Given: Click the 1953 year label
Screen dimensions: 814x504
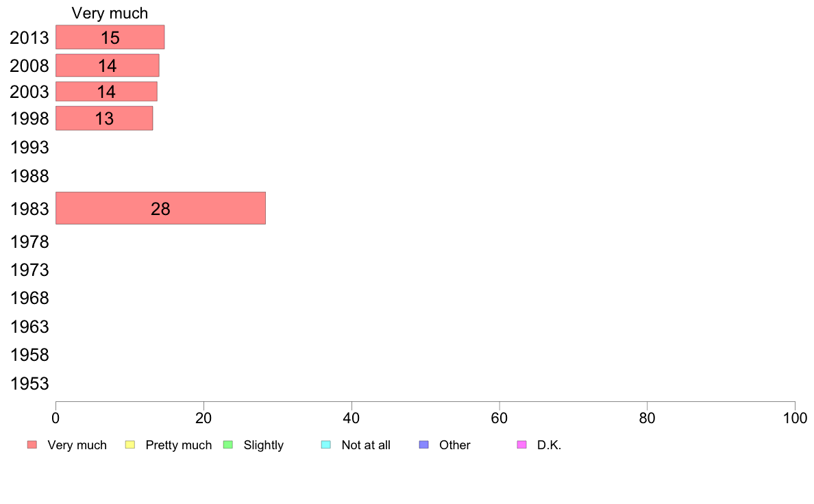Looking at the screenshot, I should point(29,383).
